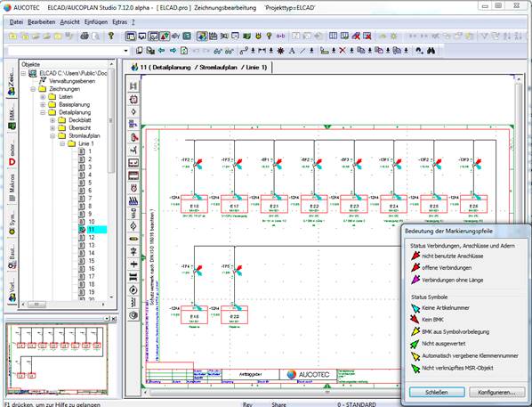The width and height of the screenshot is (532, 407).
Task: Click the 'Keine Artikelnummer' legend entry
Action: coord(440,308)
